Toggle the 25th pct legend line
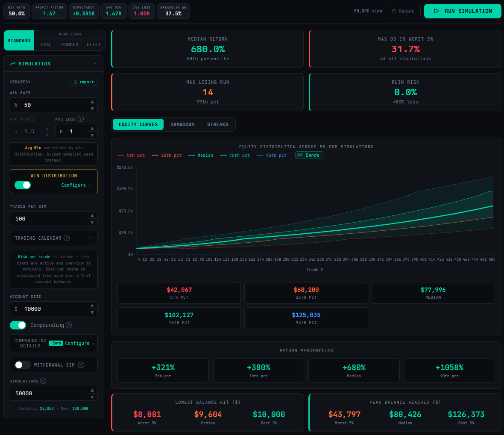This screenshot has width=504, height=435. [167, 155]
